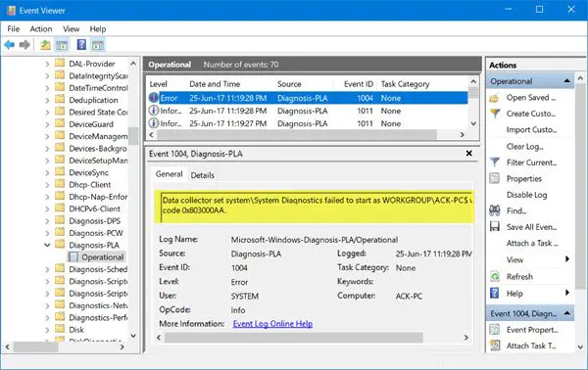Click Disable Log action

(526, 195)
